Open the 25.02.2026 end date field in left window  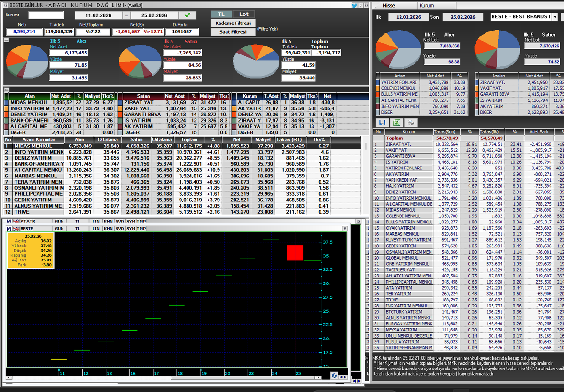[155, 15]
